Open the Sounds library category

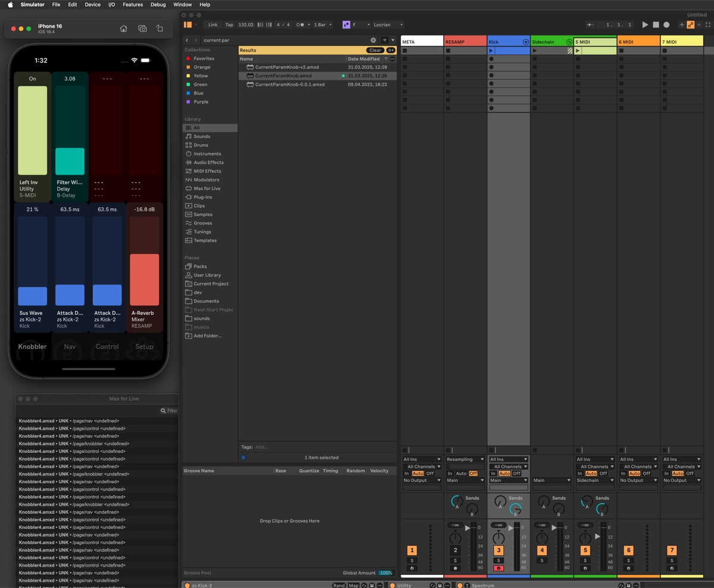tap(202, 136)
